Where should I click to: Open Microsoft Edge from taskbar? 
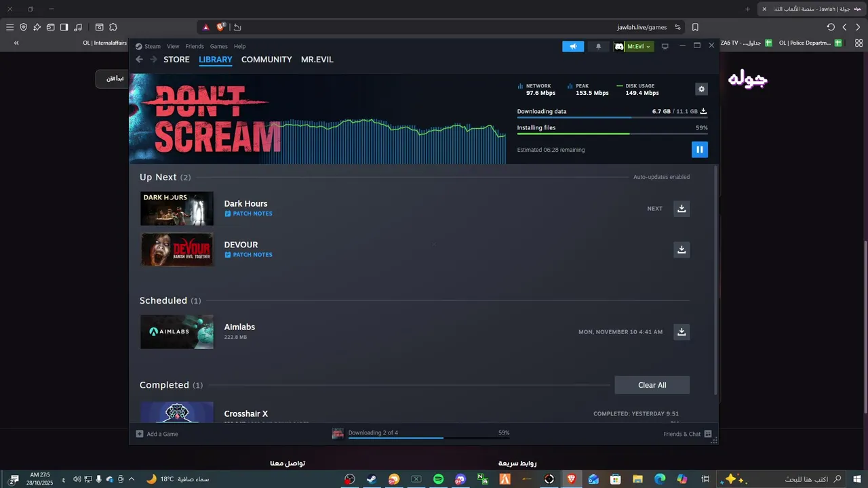click(x=660, y=479)
